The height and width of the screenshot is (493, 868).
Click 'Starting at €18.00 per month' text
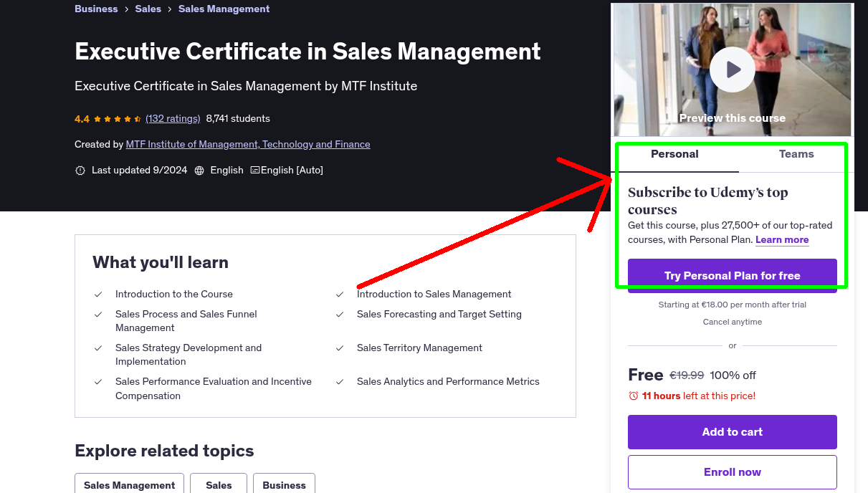(x=733, y=305)
